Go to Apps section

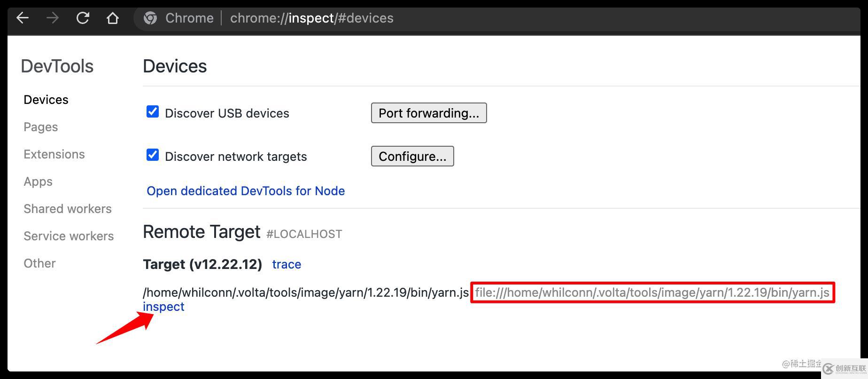tap(38, 182)
